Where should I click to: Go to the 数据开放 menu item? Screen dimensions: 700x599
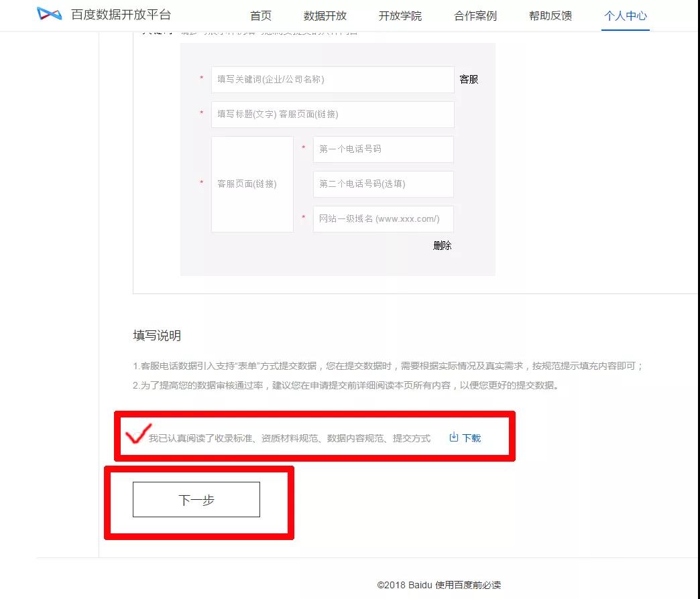[325, 15]
